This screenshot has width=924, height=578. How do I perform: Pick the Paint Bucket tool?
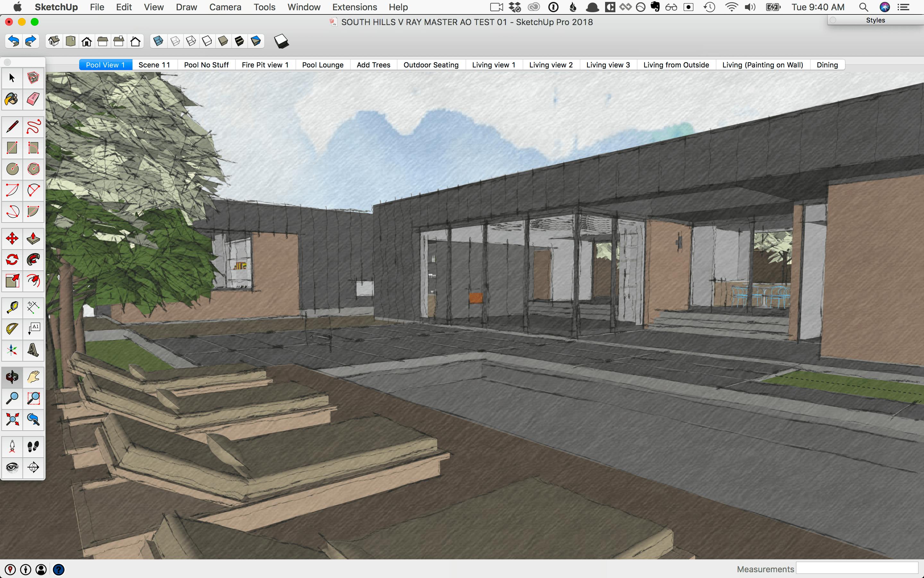(x=12, y=100)
